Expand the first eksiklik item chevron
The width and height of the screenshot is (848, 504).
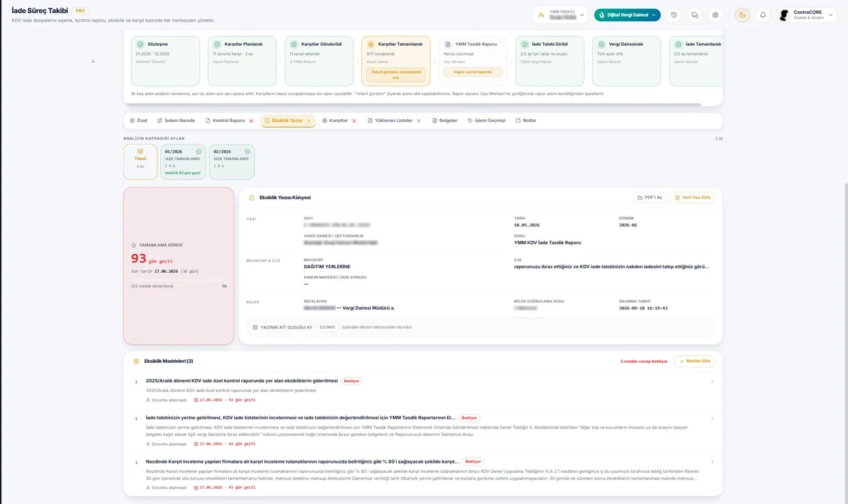(x=712, y=381)
